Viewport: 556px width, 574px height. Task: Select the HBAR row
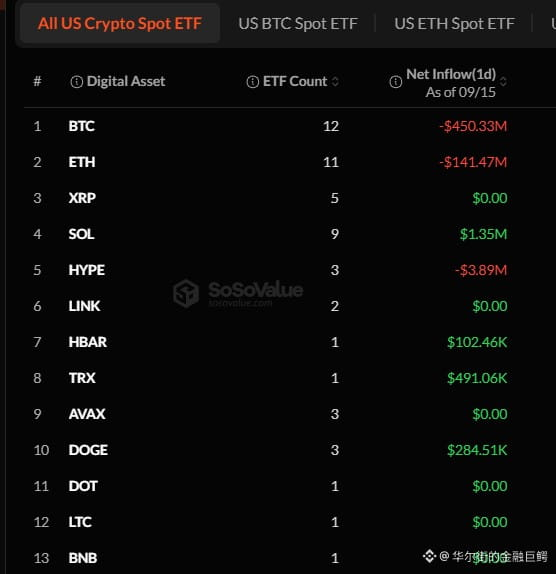(x=290, y=342)
